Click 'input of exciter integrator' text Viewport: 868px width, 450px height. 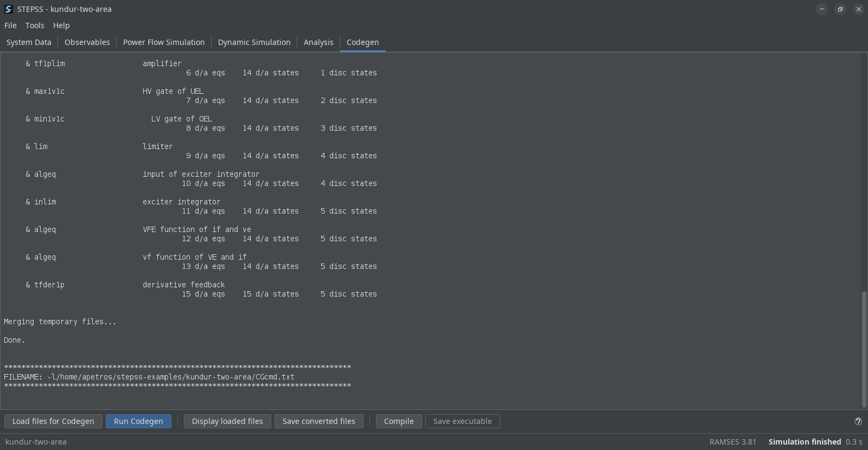201,174
